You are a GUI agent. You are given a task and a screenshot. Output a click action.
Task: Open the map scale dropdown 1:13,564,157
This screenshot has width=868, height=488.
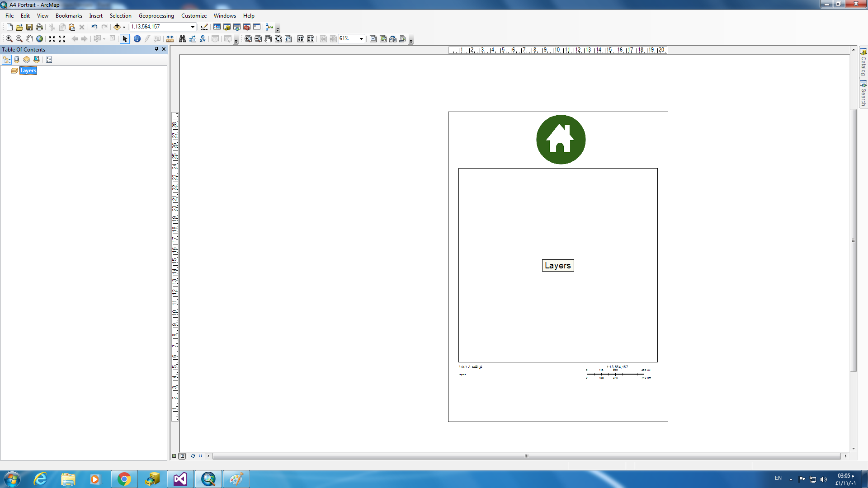[193, 27]
